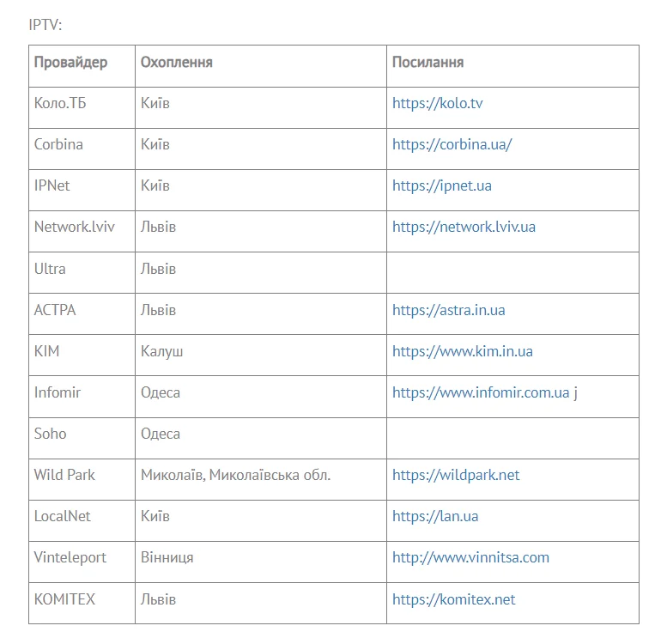Select the Vinteleport provider cell

coord(70,557)
